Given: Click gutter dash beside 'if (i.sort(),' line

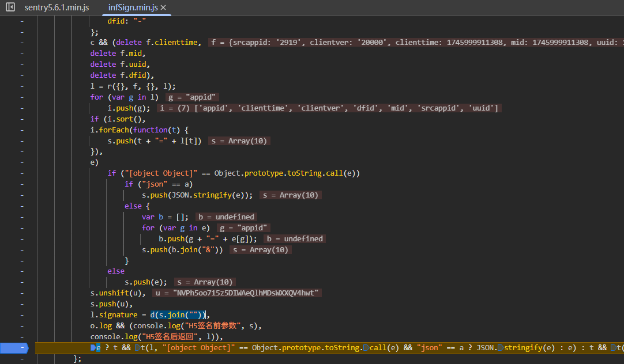Looking at the screenshot, I should (x=22, y=119).
